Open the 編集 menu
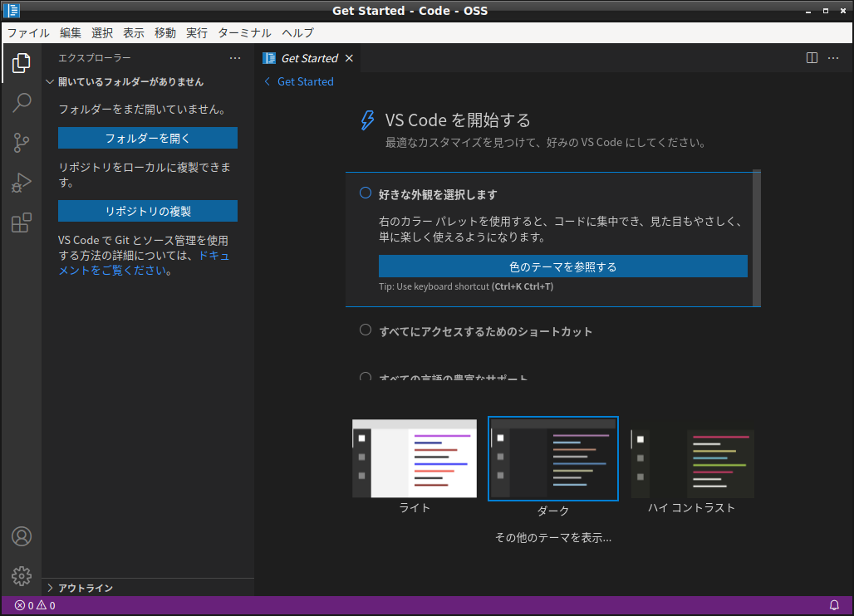The height and width of the screenshot is (616, 854). 71,32
